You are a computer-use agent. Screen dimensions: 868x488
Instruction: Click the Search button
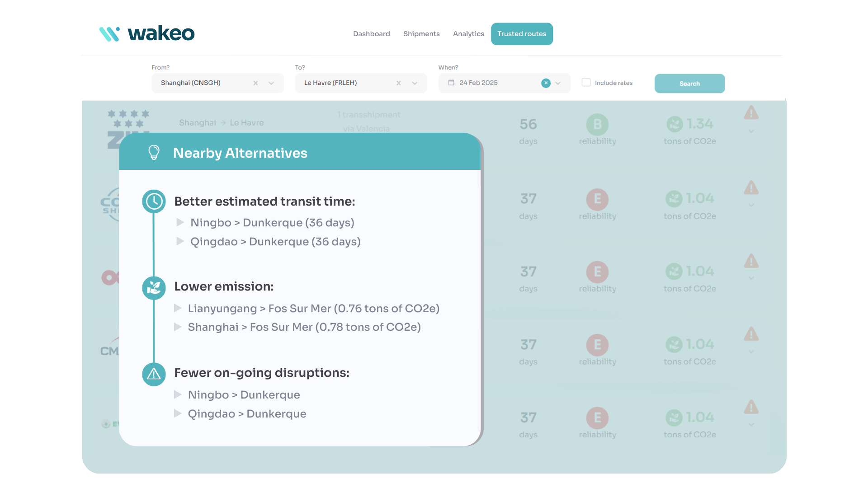689,83
